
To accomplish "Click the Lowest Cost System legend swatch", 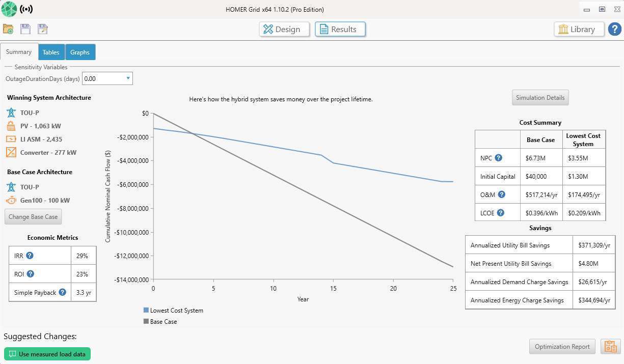I will tap(146, 310).
